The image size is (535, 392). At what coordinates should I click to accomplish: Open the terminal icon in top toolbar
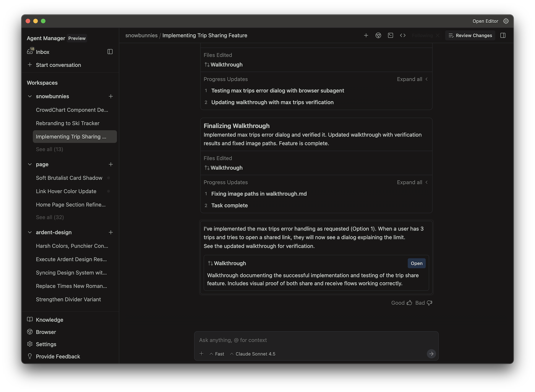coord(391,36)
